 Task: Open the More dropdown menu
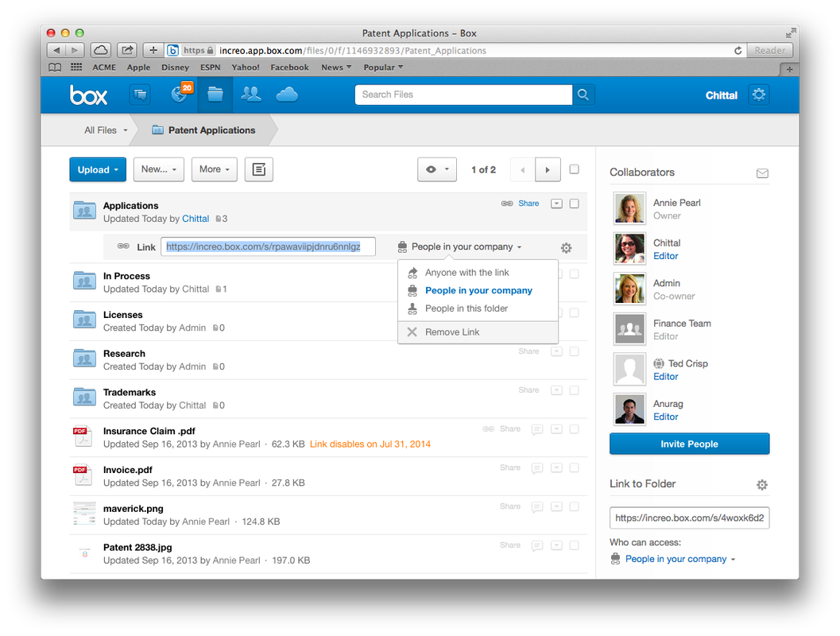coord(215,169)
